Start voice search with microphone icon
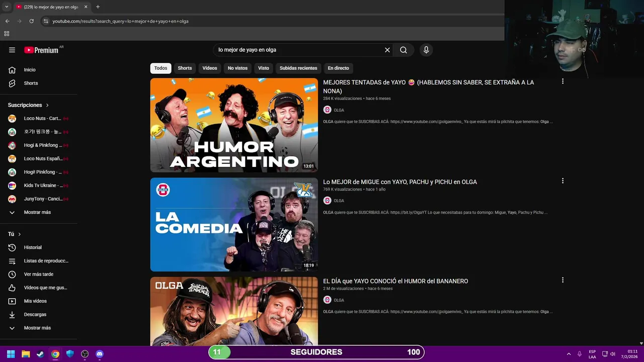This screenshot has height=362, width=644. 426,50
